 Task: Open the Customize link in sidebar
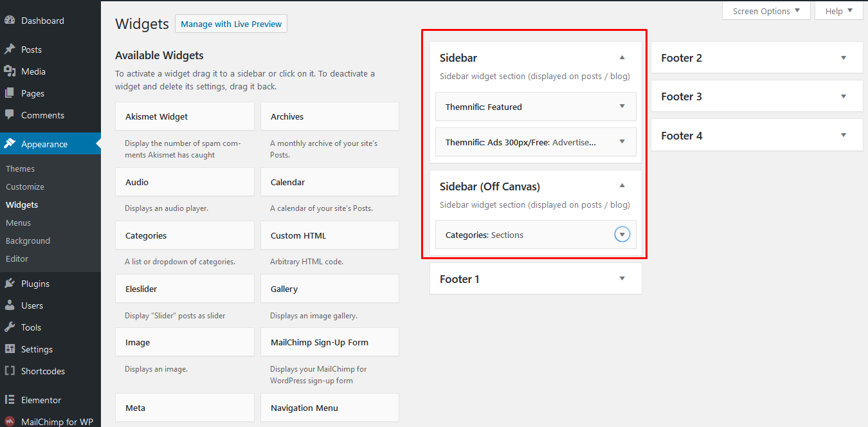tap(25, 186)
